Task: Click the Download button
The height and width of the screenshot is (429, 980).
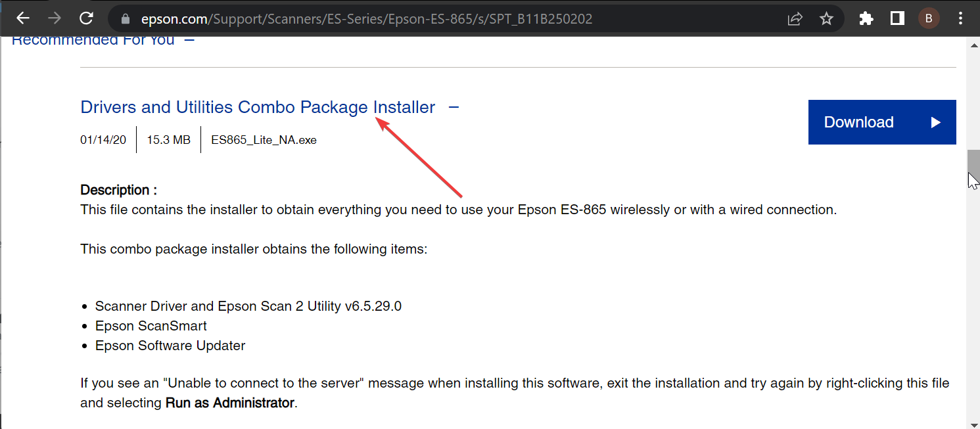Action: (882, 122)
